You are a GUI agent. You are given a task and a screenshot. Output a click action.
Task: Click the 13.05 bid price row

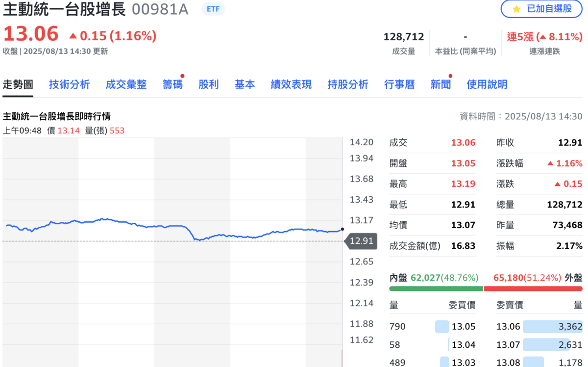(x=433, y=327)
